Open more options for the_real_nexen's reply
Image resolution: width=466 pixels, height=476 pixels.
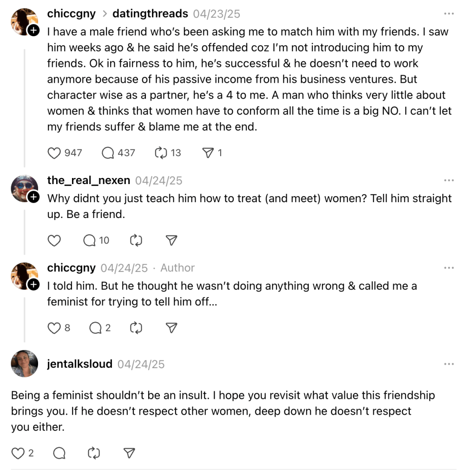[449, 180]
